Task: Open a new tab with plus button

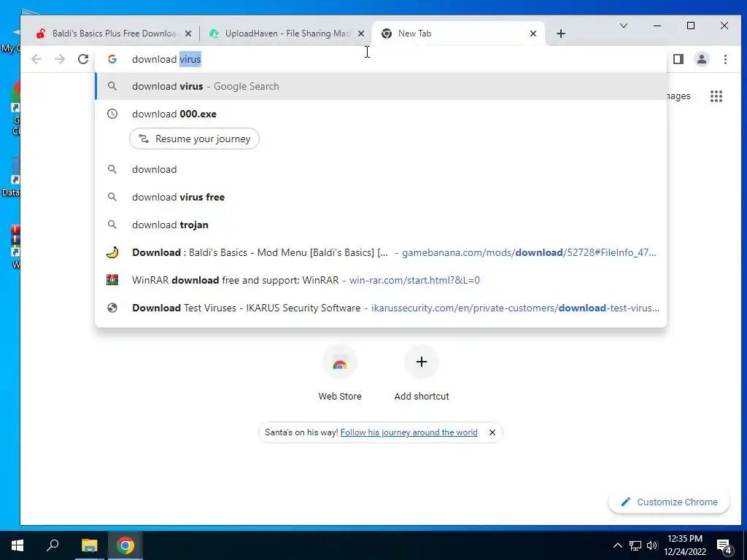Action: point(561,34)
